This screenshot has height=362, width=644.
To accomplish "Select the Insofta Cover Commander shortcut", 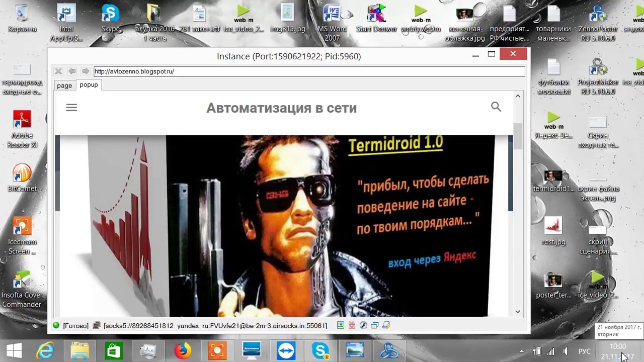I will click(x=22, y=290).
